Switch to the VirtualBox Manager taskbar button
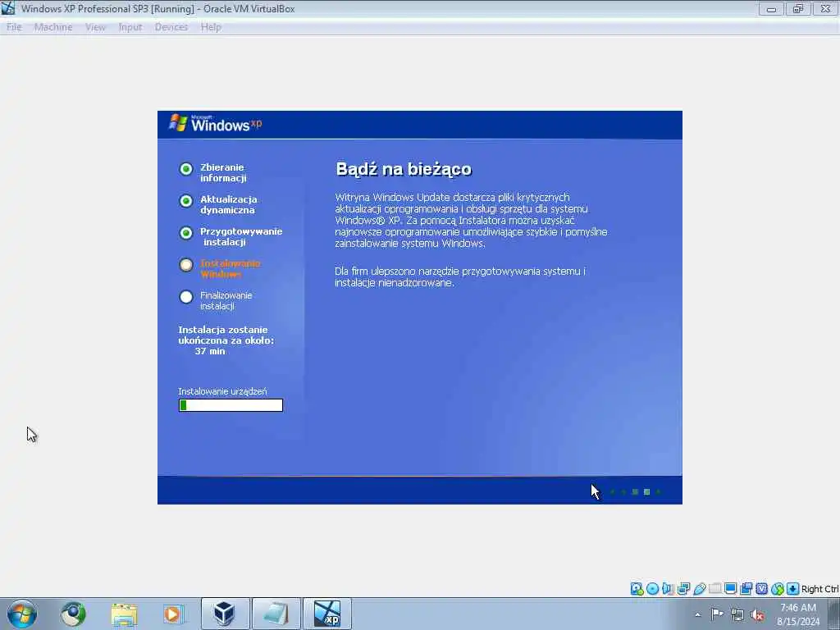The image size is (840, 630). [x=225, y=614]
